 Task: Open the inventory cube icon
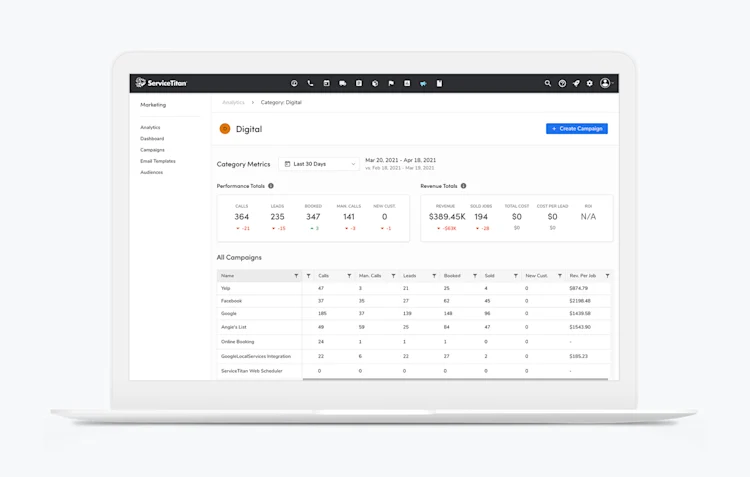click(x=375, y=83)
